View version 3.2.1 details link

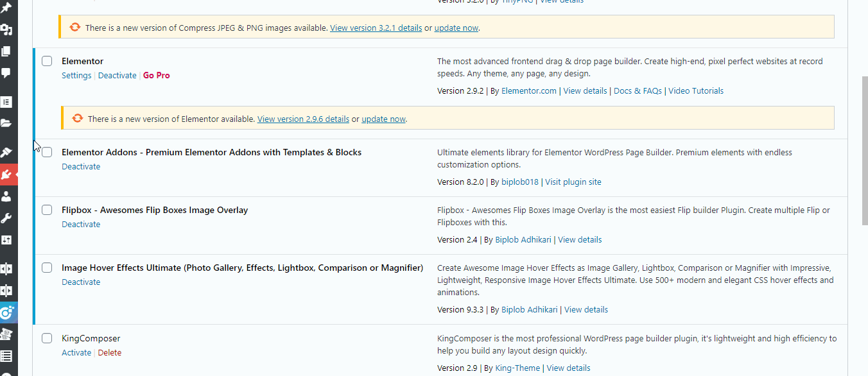pos(376,28)
